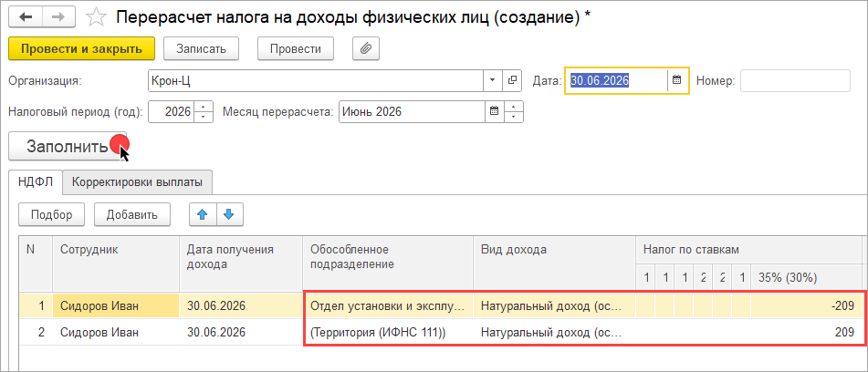Screen dimensions: 868x372
Task: Click Дата получения дохода column header
Action: [x=240, y=263]
